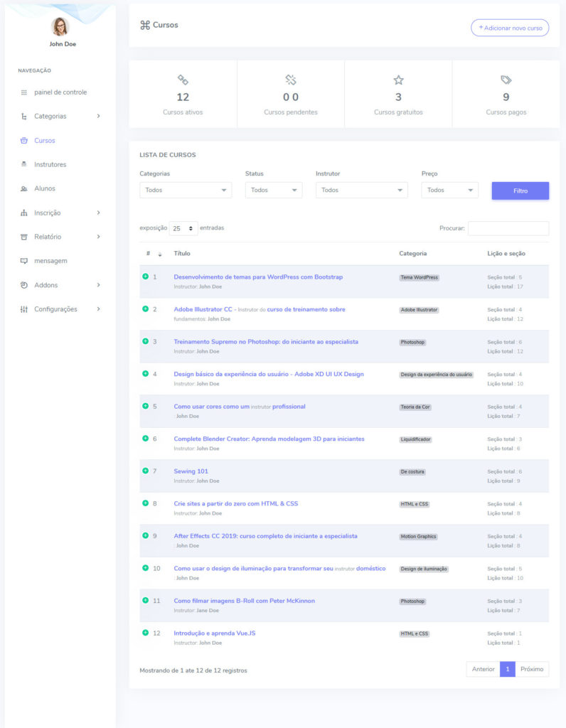Sort by Categoria column header
The image size is (566, 728).
413,254
